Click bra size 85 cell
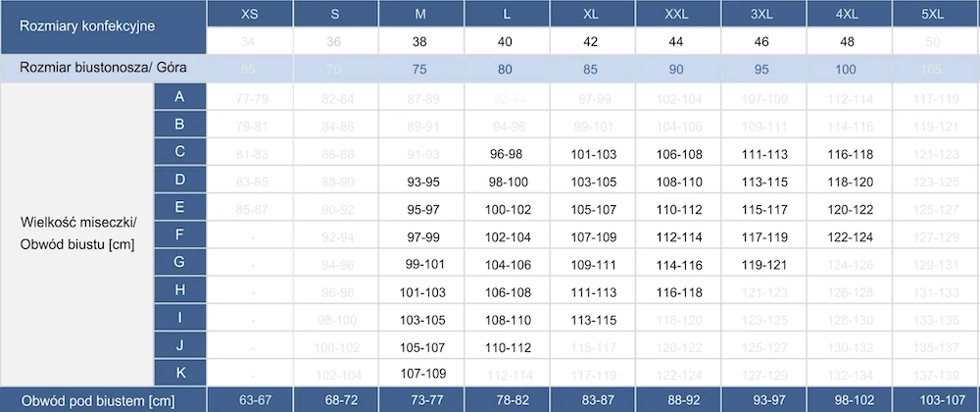Viewport: 980px width, 412px height. (x=593, y=70)
